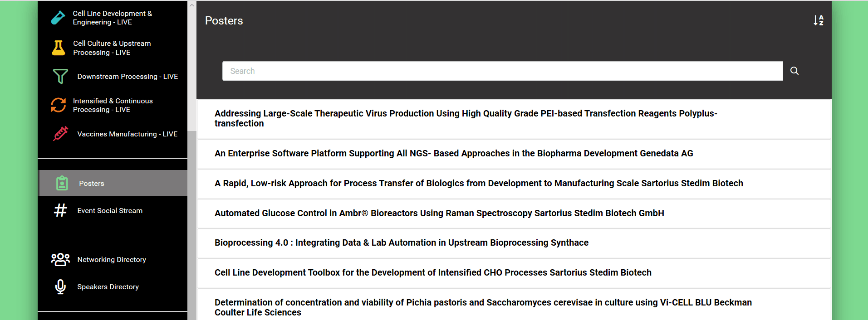868x320 pixels.
Task: Open Bioprocessing 4.0 Synthace poster
Action: [401, 243]
